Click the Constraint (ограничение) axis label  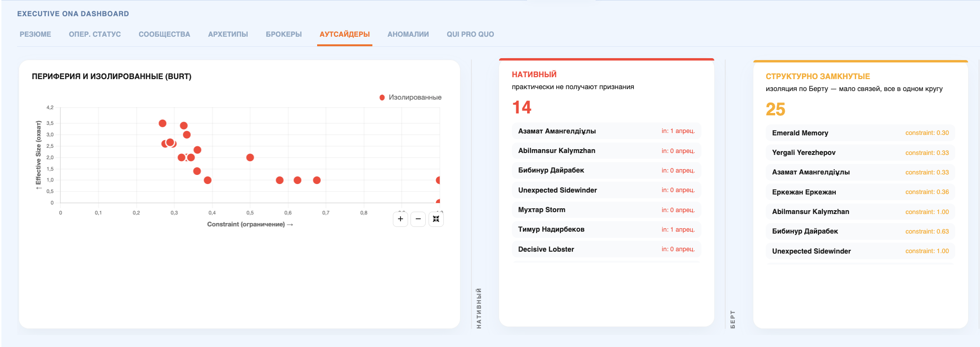click(x=250, y=225)
